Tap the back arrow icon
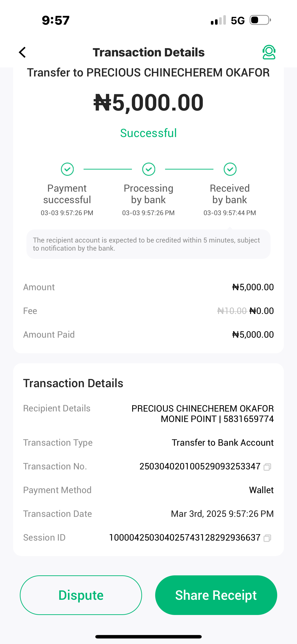This screenshot has width=297, height=644. 23,52
